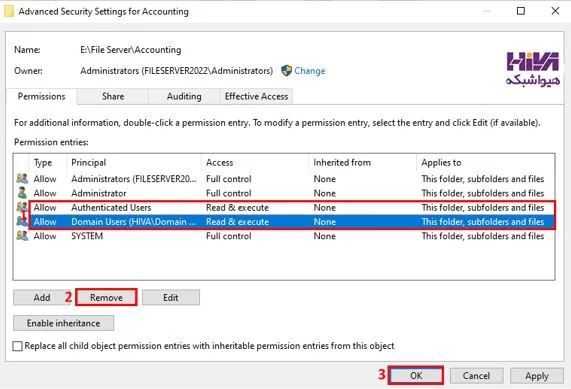Click the group icon of the SYSTEM entry
The height and width of the screenshot is (389, 571).
[22, 236]
